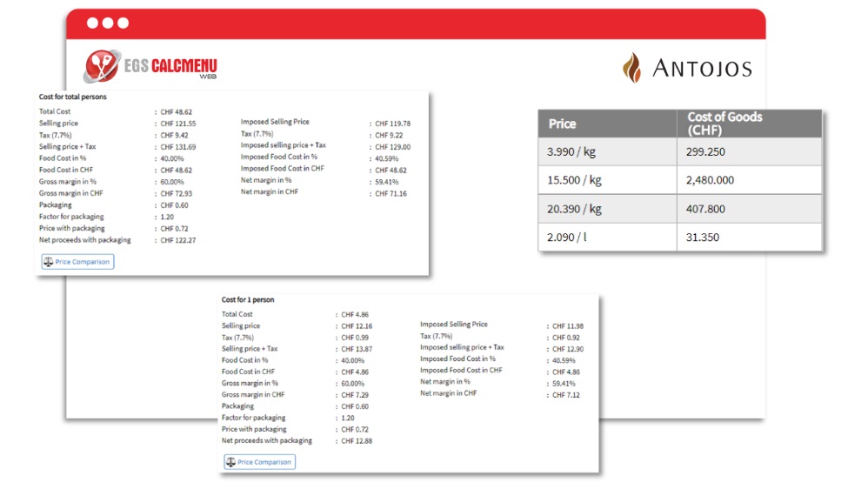Select Imposed selling price + Tax CHF 12.90
868x489 pixels.
click(x=567, y=349)
